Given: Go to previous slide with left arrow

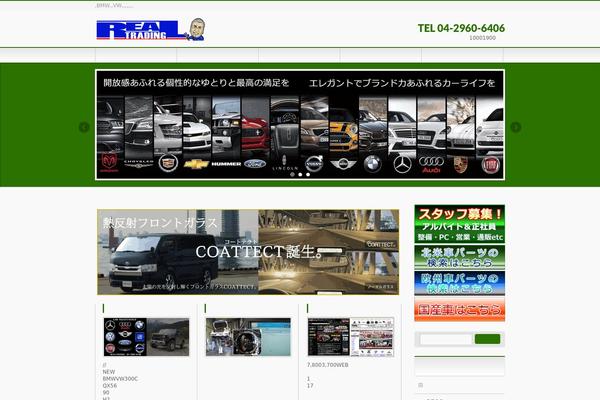Looking at the screenshot, I should pyautogui.click(x=84, y=127).
